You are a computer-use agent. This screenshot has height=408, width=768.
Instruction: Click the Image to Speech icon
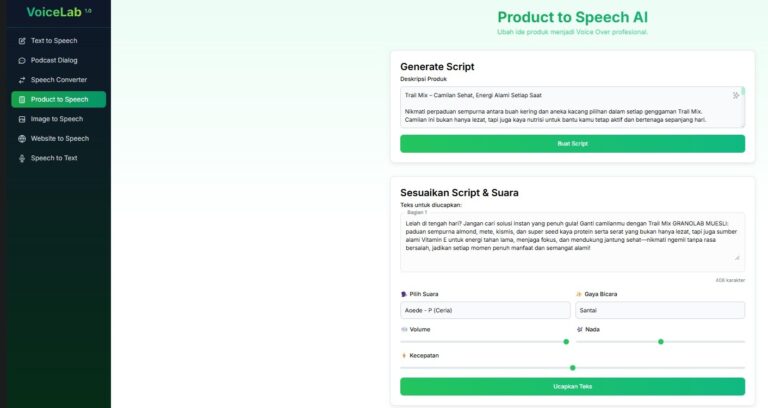22,119
